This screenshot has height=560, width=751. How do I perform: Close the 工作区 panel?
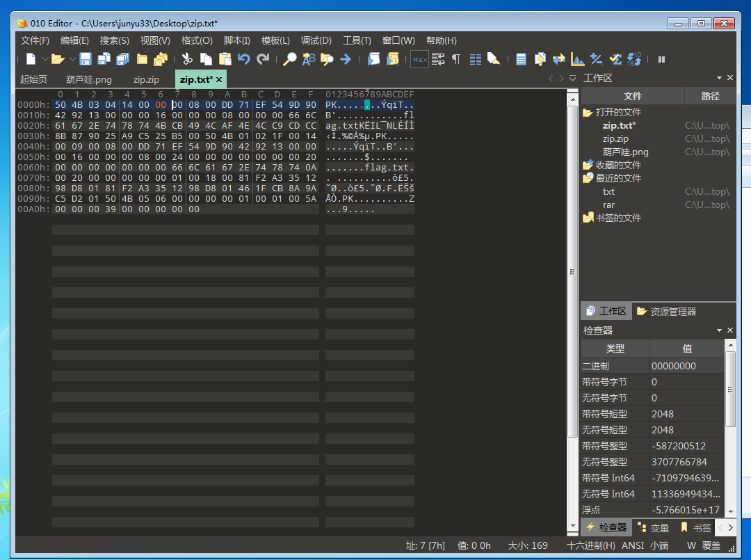(x=730, y=78)
